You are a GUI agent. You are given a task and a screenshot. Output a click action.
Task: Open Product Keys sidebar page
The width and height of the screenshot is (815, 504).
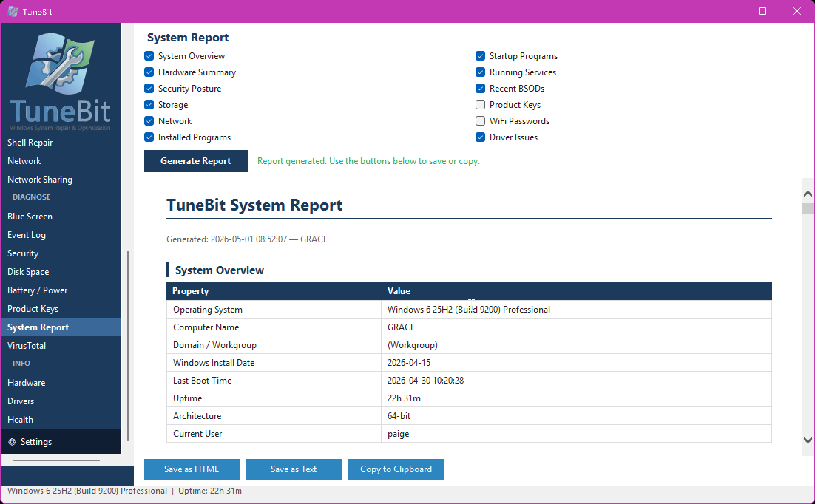(61, 309)
